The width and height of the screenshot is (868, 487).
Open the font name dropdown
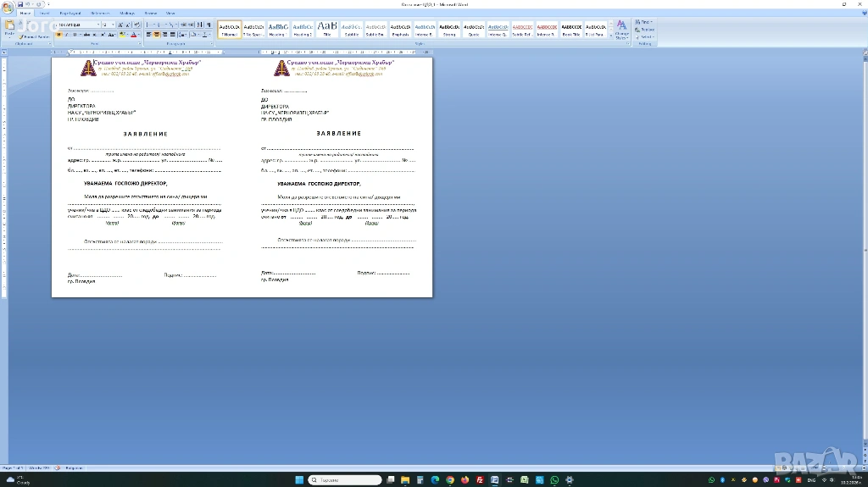(x=97, y=25)
